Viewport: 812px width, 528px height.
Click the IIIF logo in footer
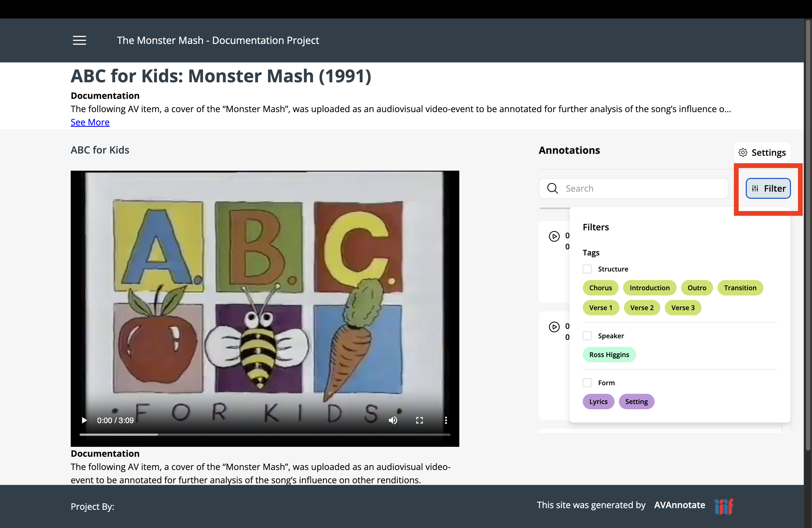click(724, 506)
